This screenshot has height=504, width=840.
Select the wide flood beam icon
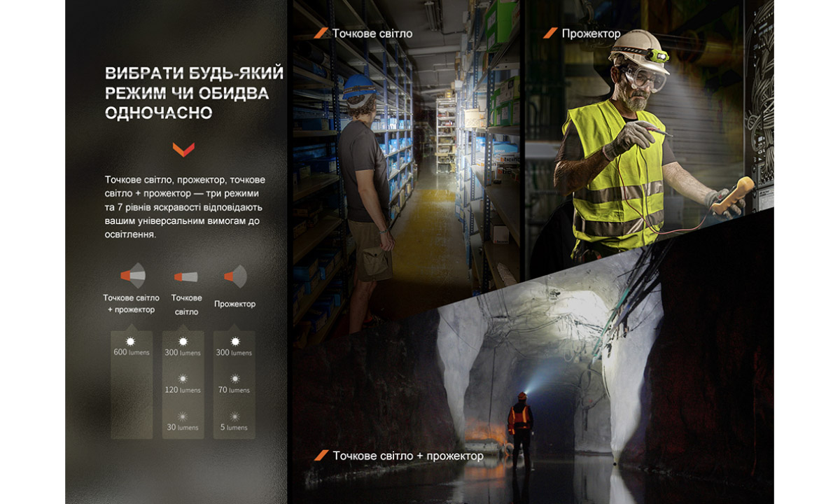(x=234, y=276)
